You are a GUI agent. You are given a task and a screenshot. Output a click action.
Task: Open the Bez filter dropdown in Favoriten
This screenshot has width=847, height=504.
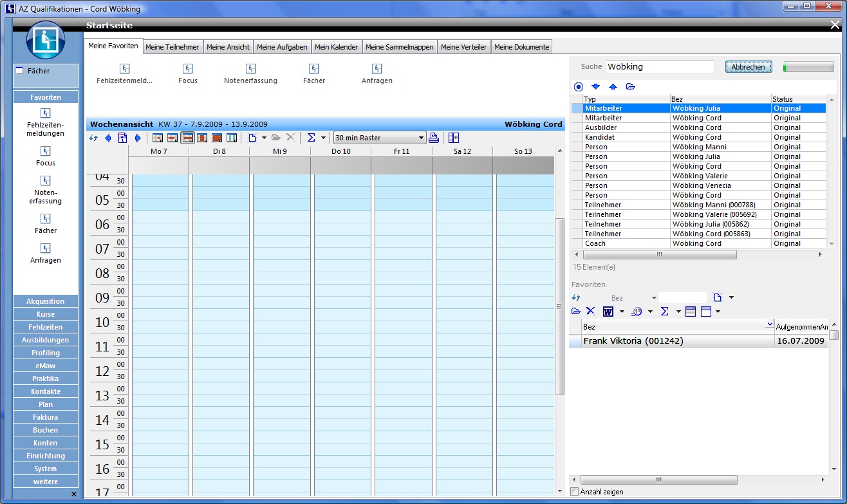[x=654, y=298]
